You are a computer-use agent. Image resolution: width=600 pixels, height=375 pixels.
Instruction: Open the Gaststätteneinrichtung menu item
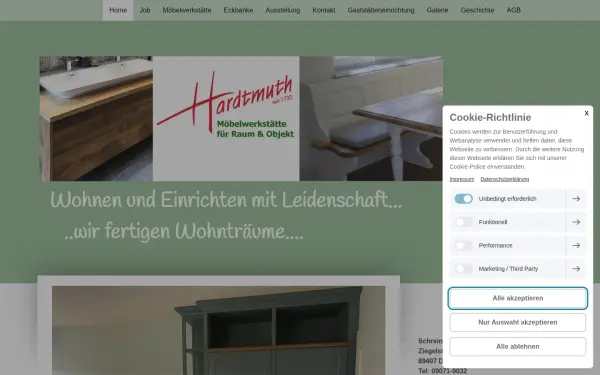pyautogui.click(x=381, y=10)
